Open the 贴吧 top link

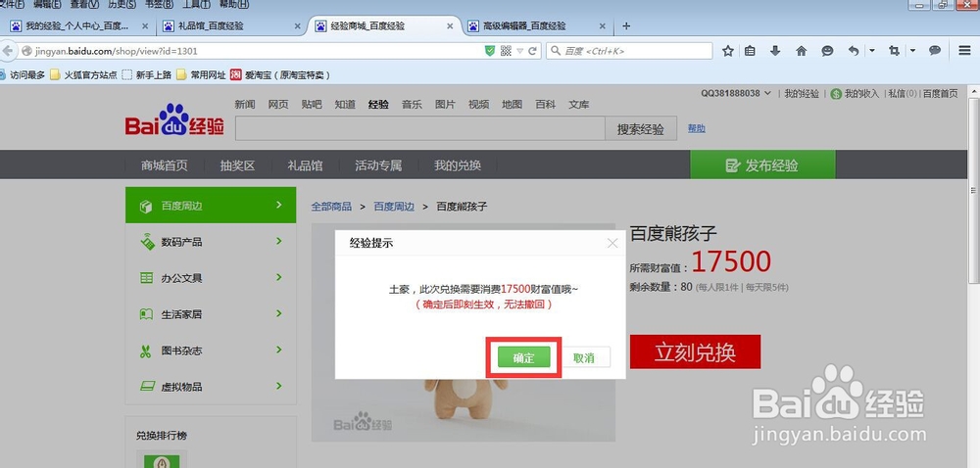[x=312, y=105]
